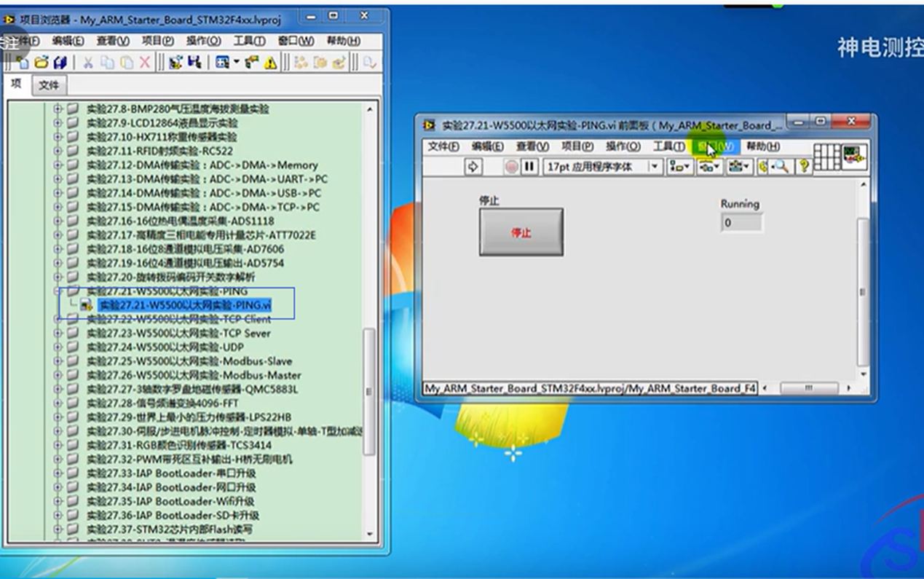
Task: Click the Run arrow in PING.vi window
Action: click(473, 167)
